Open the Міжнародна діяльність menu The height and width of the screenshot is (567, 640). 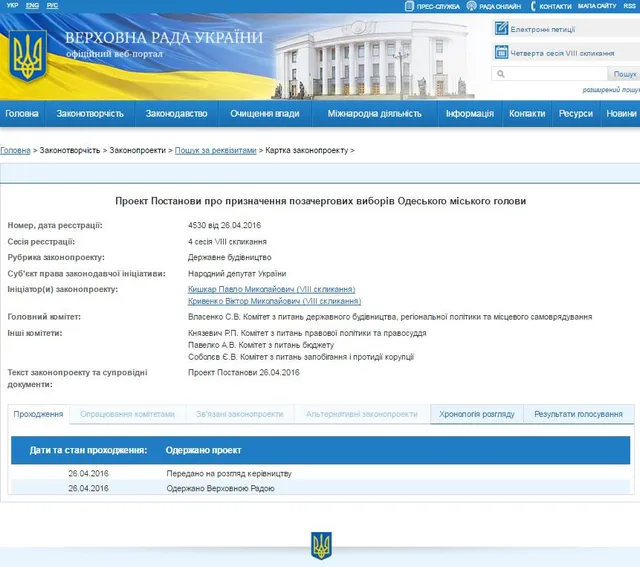coord(374,114)
